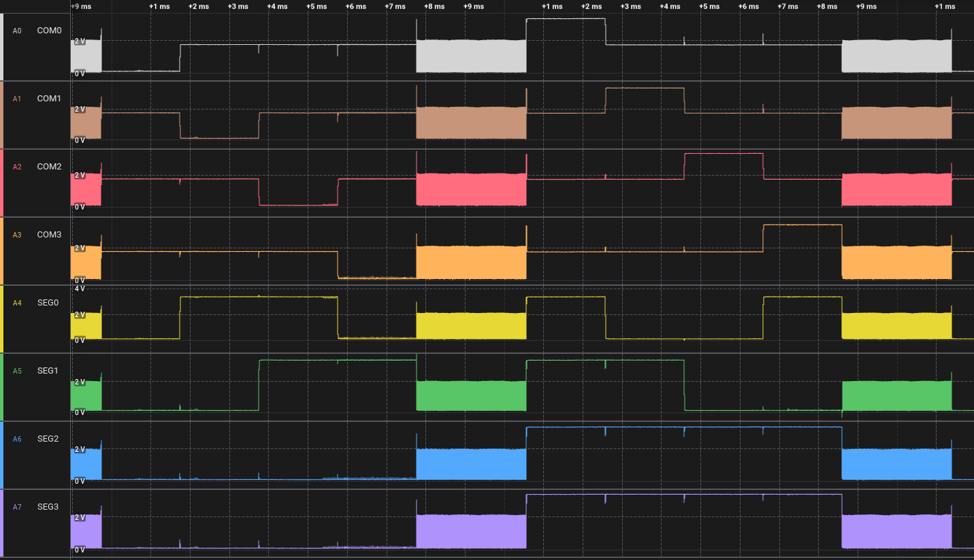Click the red color strip of COM2
974x560 pixels.
tap(1, 183)
